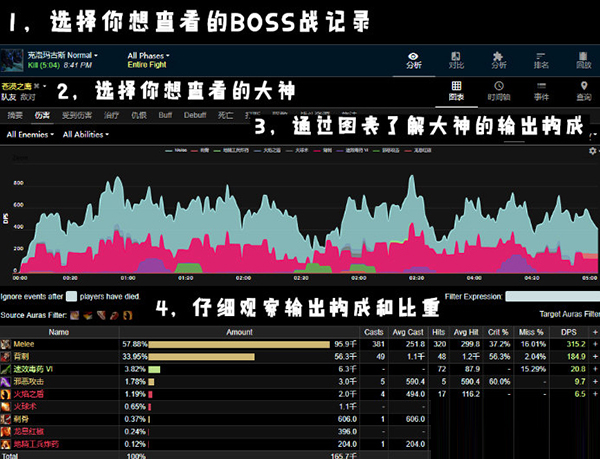Screen dimensions: 600x459
Task: Click the boss encounter thumbnail
Action: 14,60
